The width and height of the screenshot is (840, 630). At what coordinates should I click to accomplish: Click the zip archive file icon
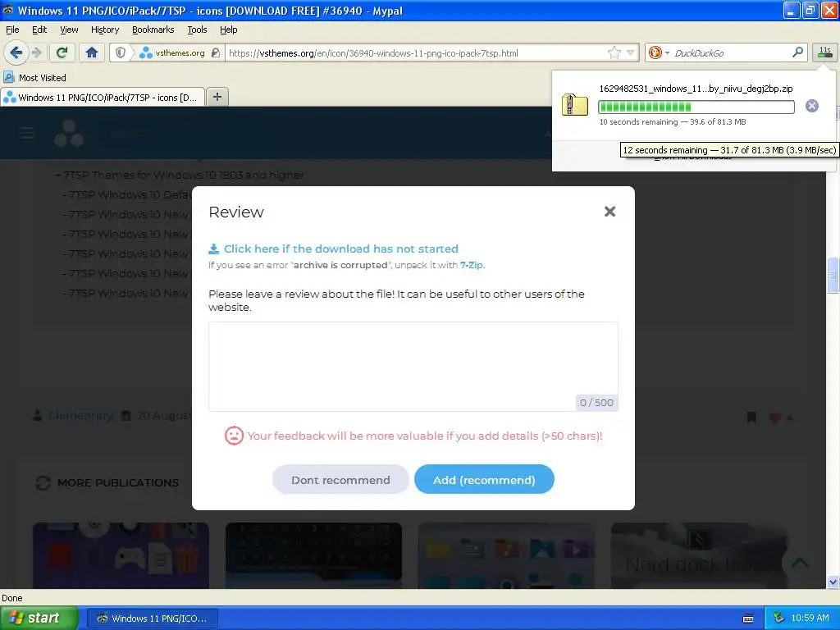(574, 104)
